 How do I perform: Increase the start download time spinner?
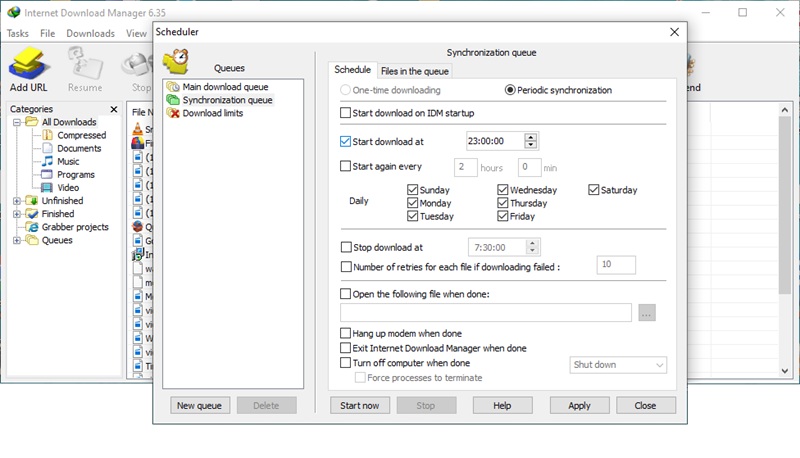pyautogui.click(x=531, y=137)
